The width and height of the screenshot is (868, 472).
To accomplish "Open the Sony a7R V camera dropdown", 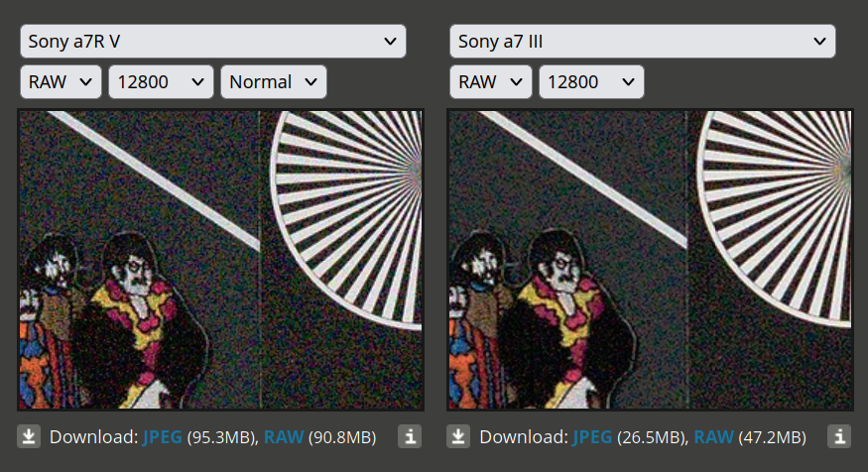I will pyautogui.click(x=213, y=41).
